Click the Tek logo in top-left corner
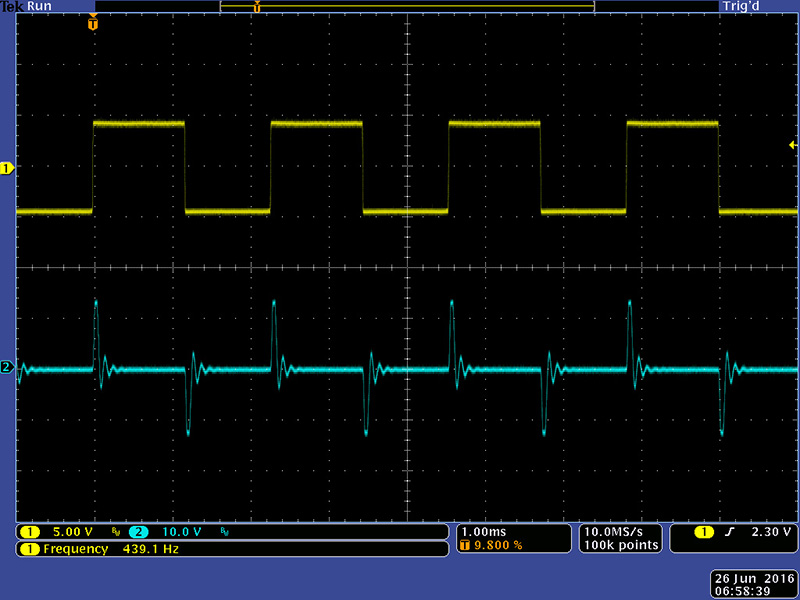The height and width of the screenshot is (600, 800). click(12, 6)
